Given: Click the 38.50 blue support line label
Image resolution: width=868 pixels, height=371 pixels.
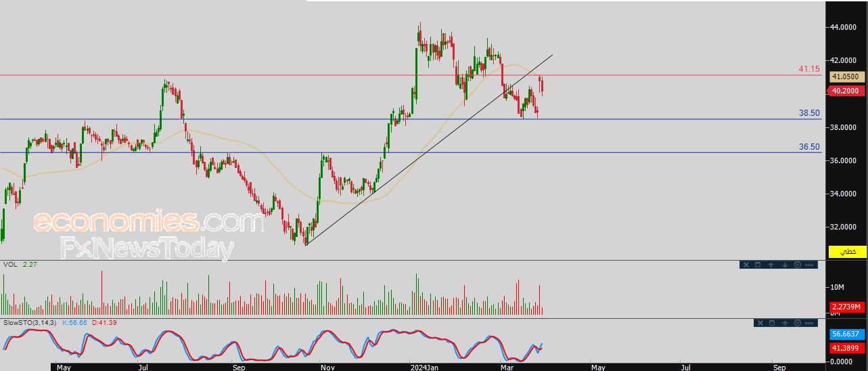Looking at the screenshot, I should pos(809,113).
